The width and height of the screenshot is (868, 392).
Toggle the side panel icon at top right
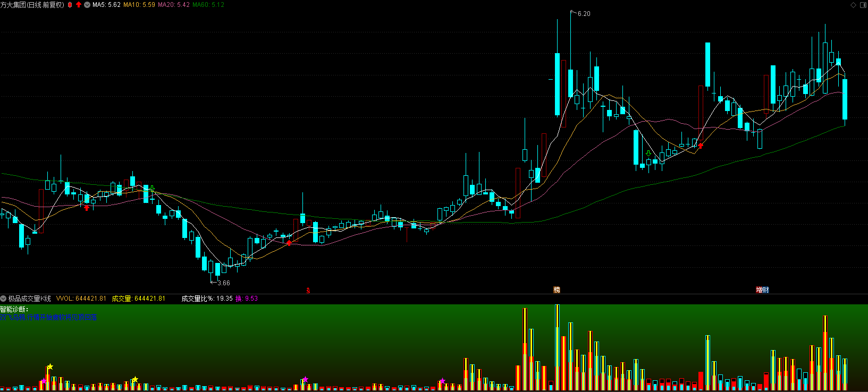point(862,5)
